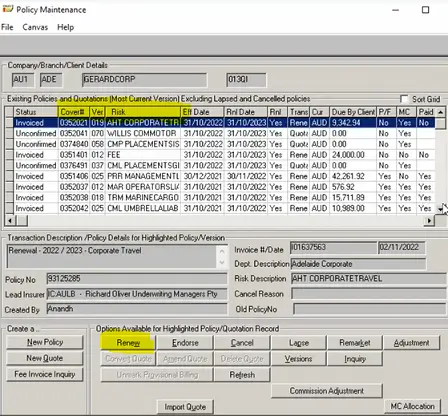Click cover number 0352021 cell

pyautogui.click(x=74, y=123)
